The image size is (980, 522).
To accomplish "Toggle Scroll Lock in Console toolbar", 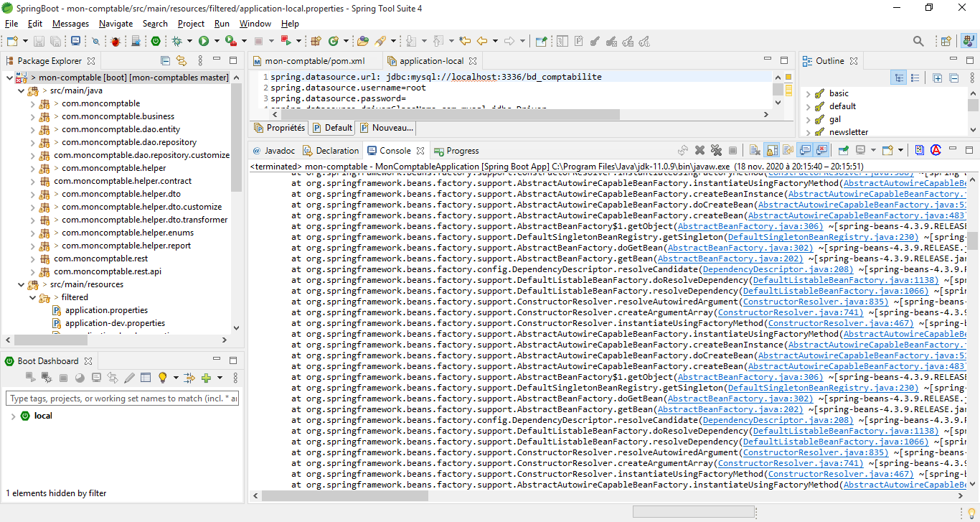I will coord(772,151).
